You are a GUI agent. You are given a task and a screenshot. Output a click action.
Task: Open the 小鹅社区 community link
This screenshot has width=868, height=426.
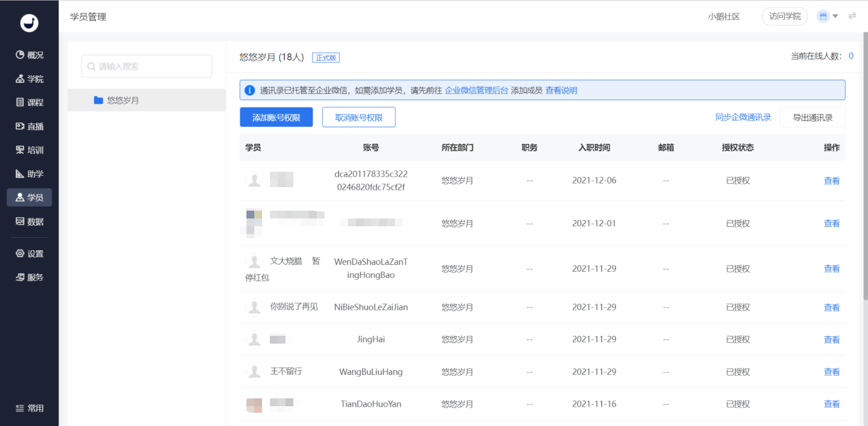(724, 17)
